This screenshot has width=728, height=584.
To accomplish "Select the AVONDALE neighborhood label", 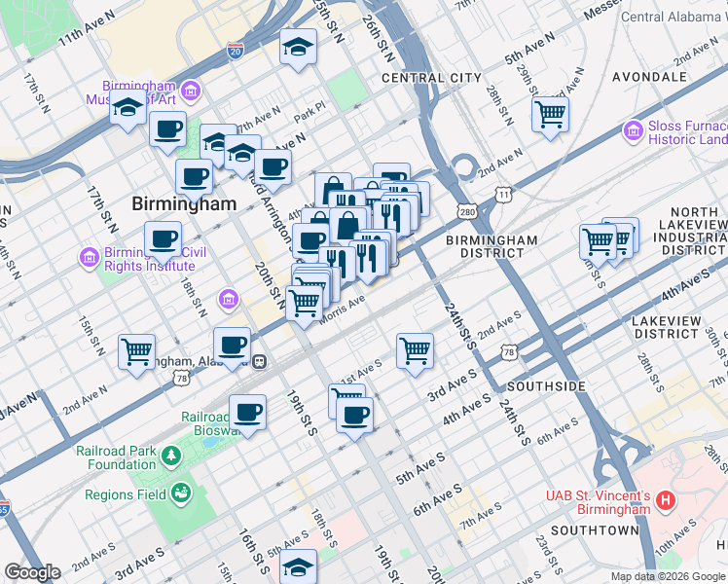I will pyautogui.click(x=649, y=77).
